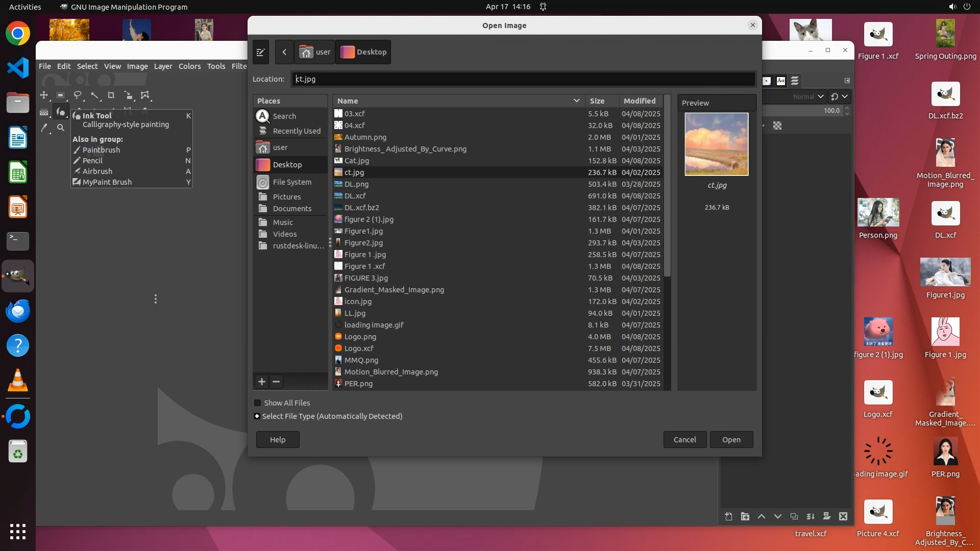Expand Select File Type section
Image resolution: width=980 pixels, height=551 pixels.
tap(257, 416)
